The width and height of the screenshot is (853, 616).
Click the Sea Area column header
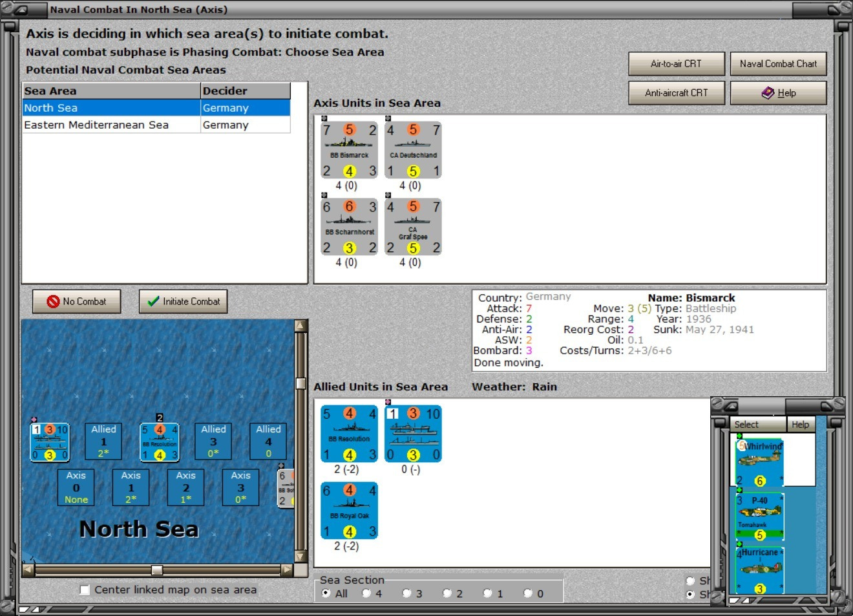coord(111,91)
